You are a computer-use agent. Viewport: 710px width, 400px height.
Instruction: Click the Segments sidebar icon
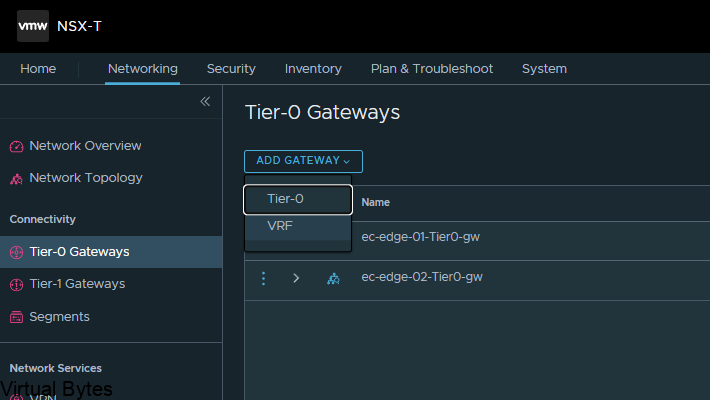[x=16, y=317]
